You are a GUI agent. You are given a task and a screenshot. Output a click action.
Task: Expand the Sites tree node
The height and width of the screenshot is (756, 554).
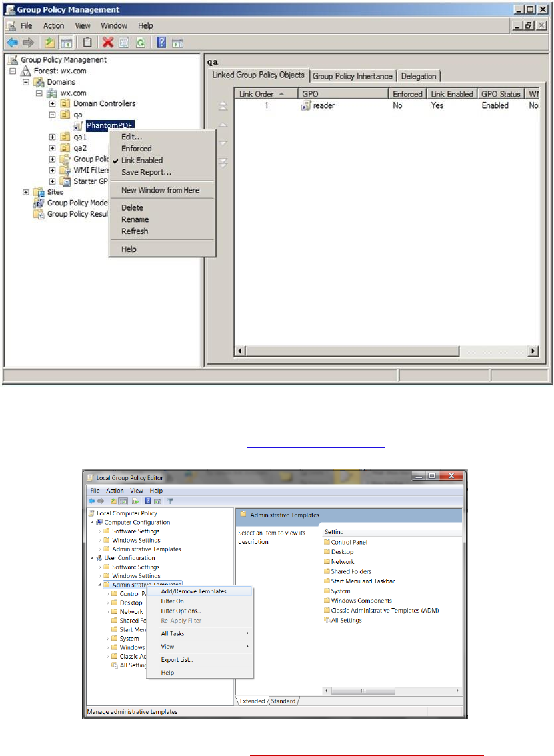point(26,192)
